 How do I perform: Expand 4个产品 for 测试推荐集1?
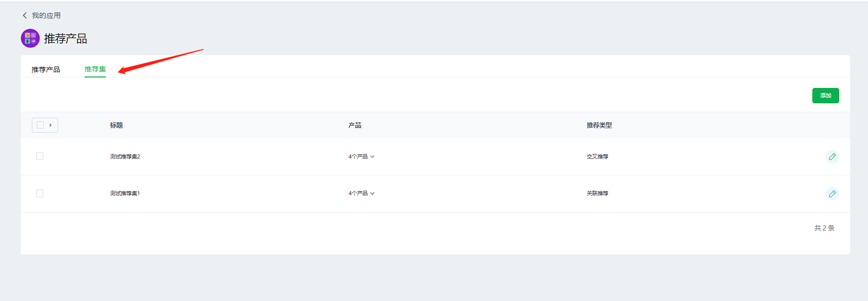[361, 194]
